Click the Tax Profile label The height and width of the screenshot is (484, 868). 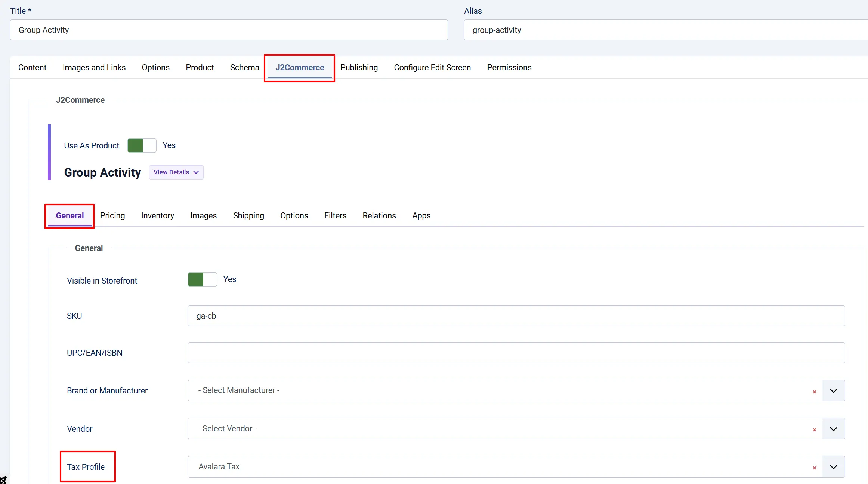[86, 467]
